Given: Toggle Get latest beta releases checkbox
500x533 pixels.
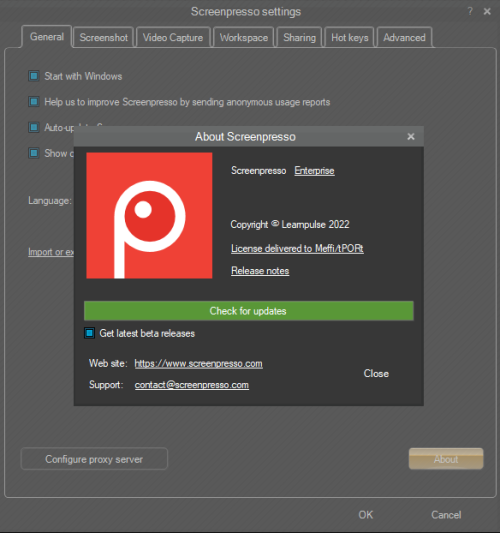Looking at the screenshot, I should coord(90,333).
